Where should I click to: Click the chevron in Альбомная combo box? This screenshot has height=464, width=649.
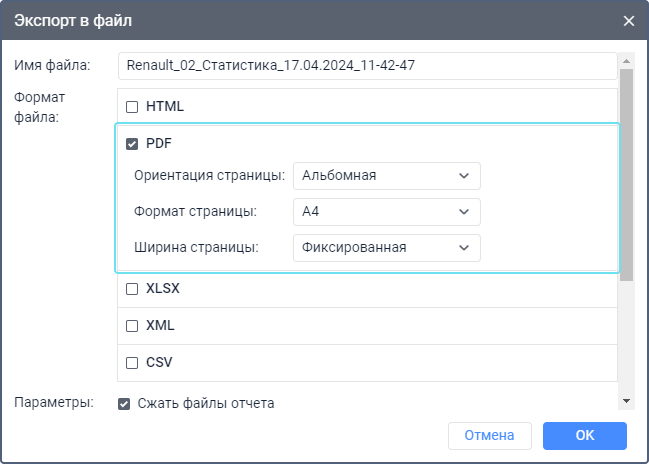click(464, 176)
